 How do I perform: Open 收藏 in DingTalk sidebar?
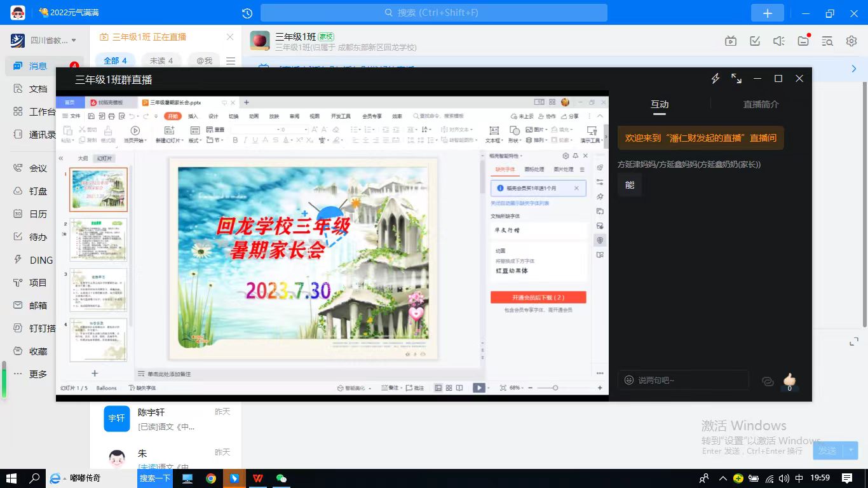click(38, 351)
